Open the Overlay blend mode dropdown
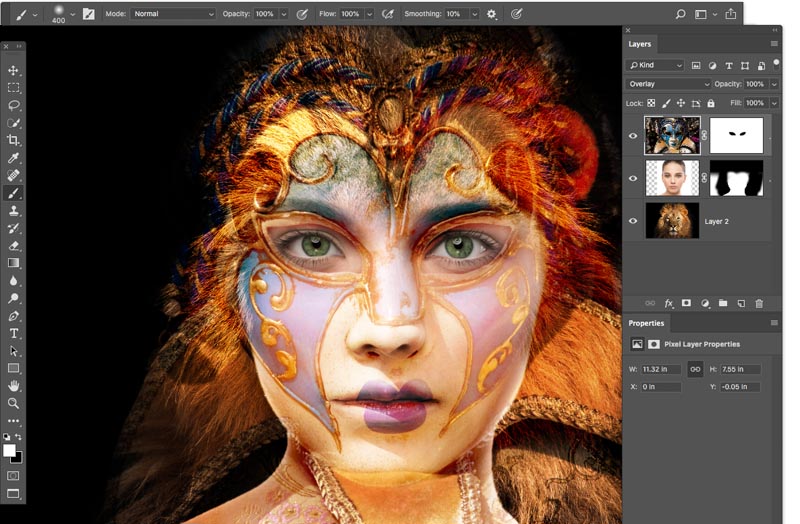Viewport: 800px width, 524px height. click(668, 84)
